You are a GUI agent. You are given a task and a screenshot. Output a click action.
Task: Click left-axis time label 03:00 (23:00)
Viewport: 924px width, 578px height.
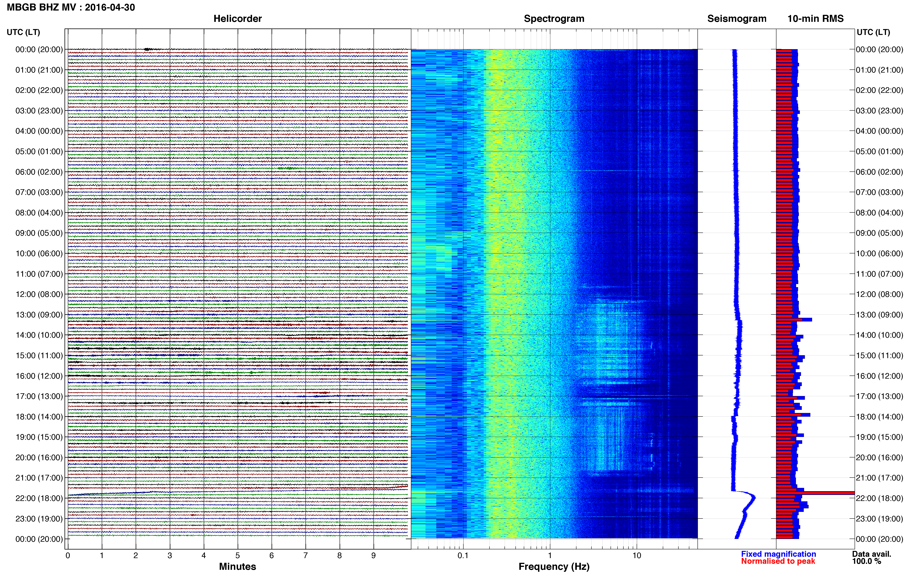coord(39,111)
